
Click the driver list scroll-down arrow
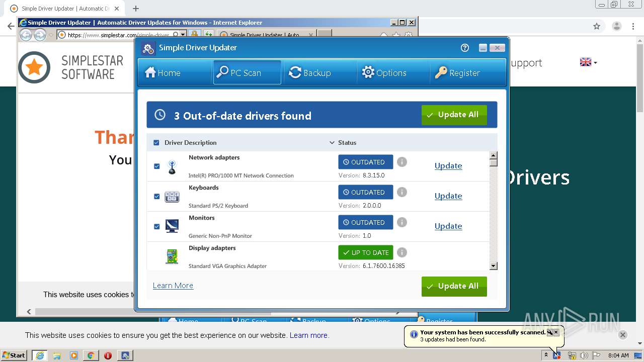point(494,266)
